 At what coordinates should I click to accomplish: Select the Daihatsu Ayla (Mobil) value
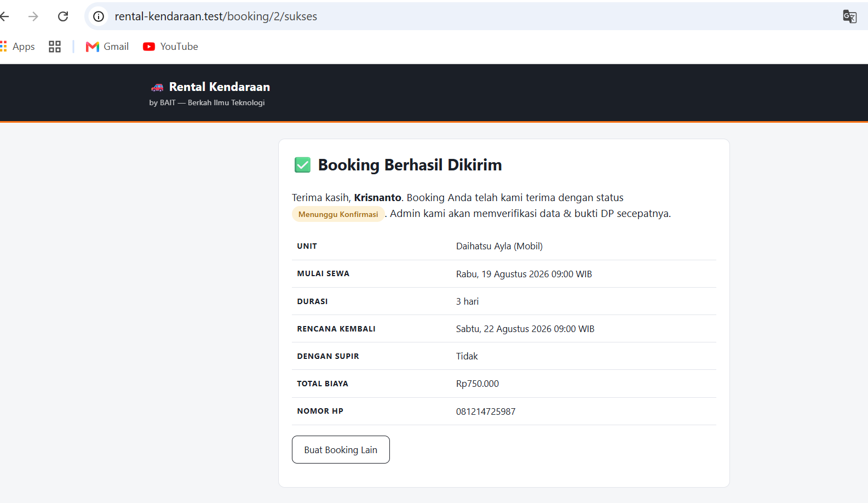click(x=499, y=246)
